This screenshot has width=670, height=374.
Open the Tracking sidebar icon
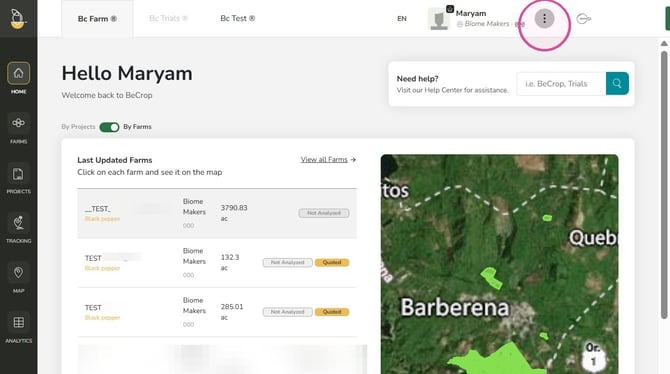coord(18,223)
